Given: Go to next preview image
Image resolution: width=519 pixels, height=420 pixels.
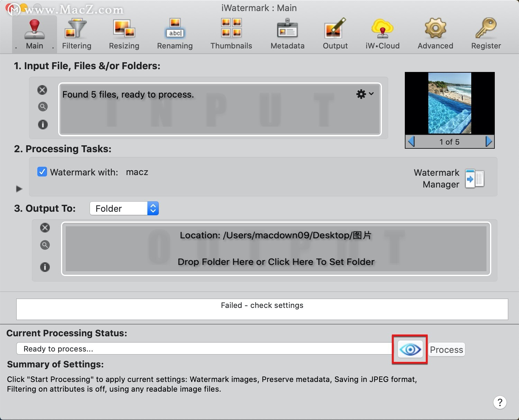Looking at the screenshot, I should 489,141.
